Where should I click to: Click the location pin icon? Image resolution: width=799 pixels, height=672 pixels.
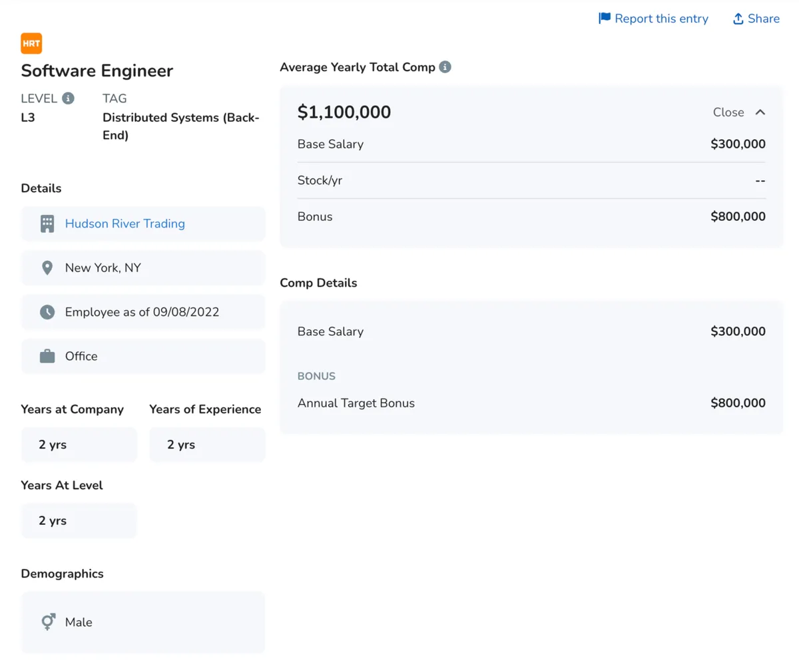coord(47,267)
